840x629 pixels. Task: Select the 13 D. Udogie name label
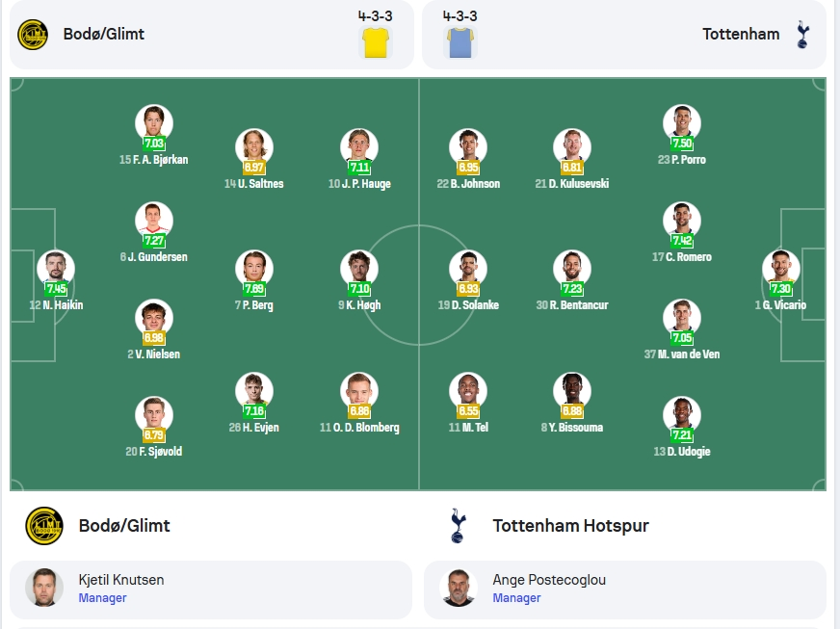coord(682,451)
